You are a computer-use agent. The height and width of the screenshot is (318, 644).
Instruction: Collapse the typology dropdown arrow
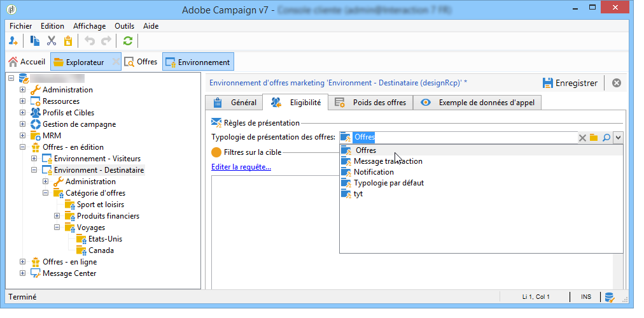pyautogui.click(x=618, y=138)
